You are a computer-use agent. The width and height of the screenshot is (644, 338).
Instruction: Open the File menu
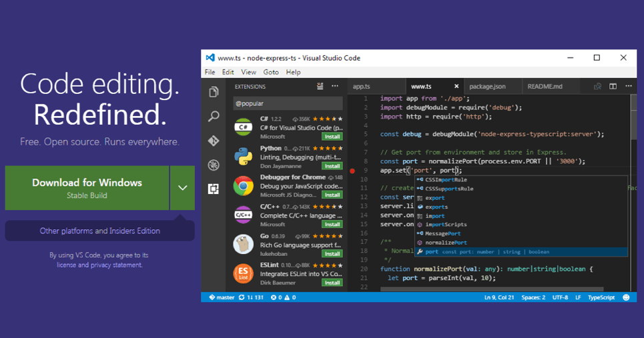(x=210, y=72)
